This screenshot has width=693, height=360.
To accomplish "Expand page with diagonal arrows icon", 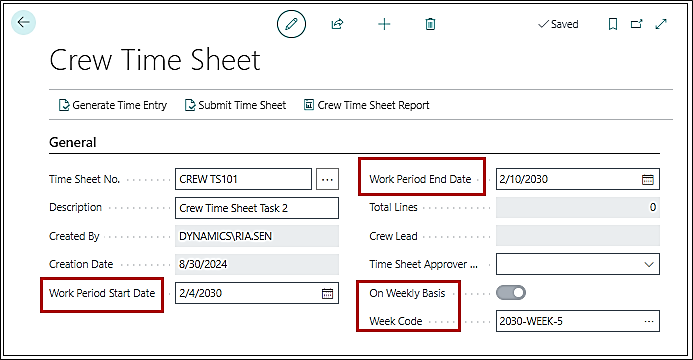I will [661, 24].
